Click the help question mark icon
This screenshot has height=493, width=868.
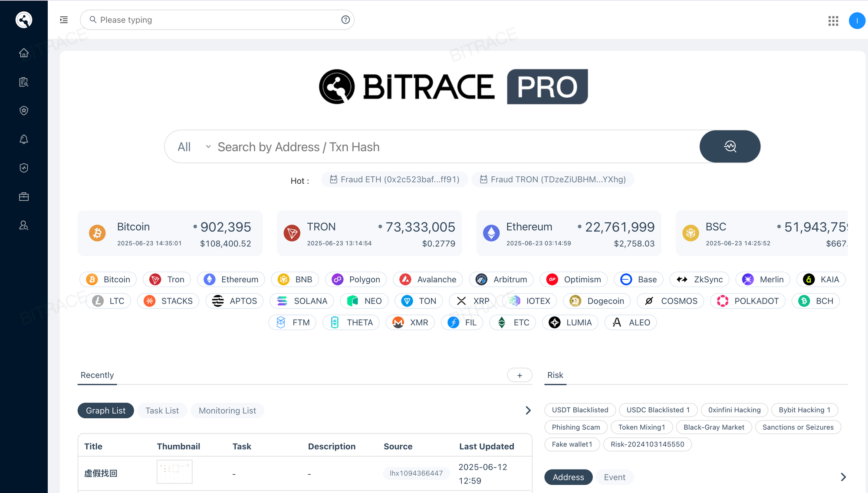click(345, 20)
